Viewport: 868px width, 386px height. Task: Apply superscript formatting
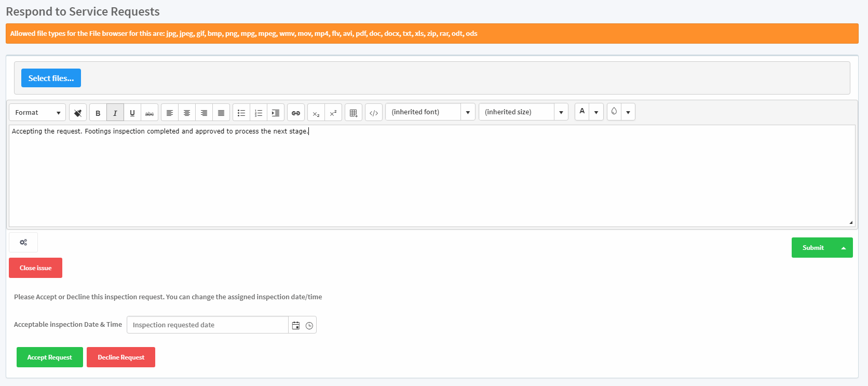333,113
